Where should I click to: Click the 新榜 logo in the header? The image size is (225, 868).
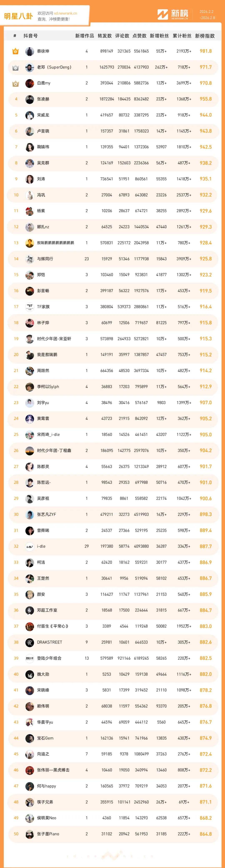coord(173,14)
